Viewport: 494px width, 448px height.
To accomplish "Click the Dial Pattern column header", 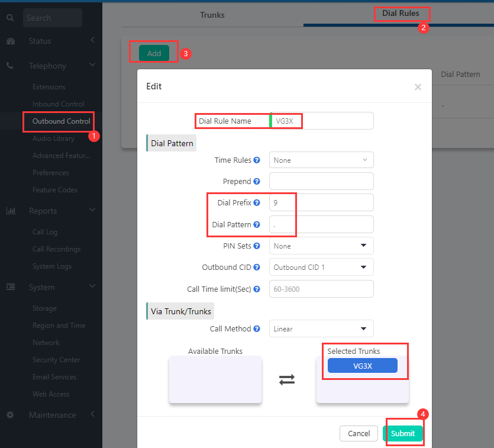I will click(x=460, y=75).
